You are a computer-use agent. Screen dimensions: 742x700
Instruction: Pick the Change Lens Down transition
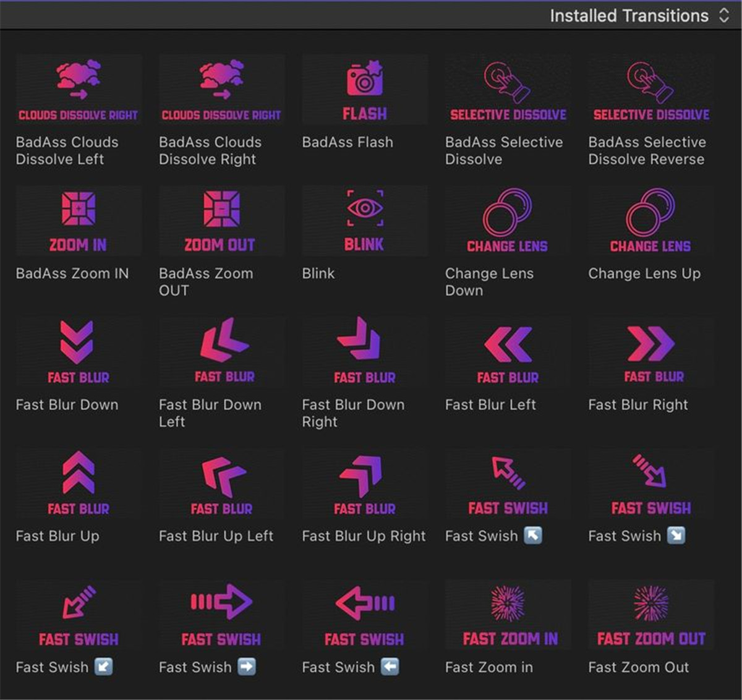(507, 221)
